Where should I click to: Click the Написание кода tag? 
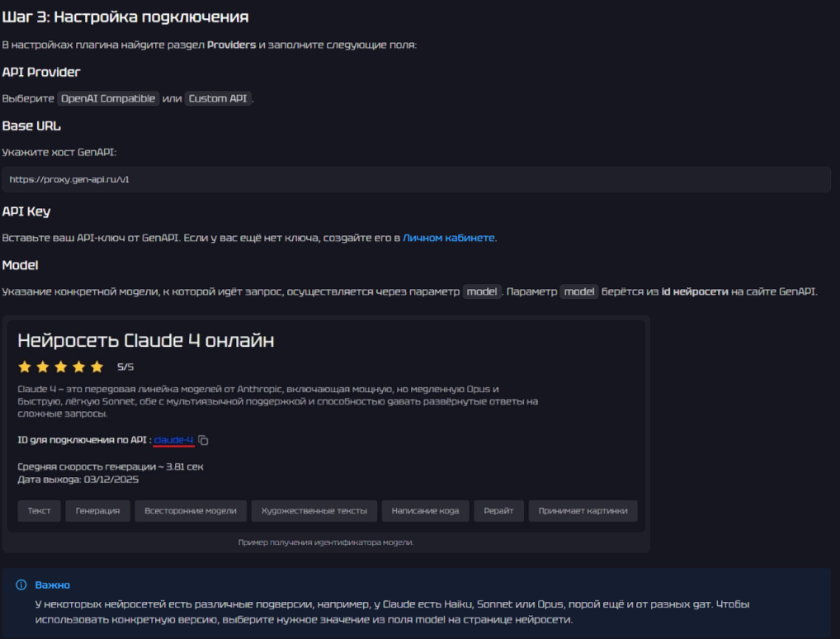425,510
